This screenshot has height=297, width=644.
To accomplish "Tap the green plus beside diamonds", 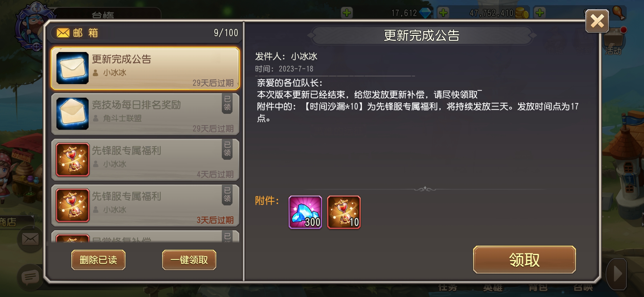I will point(443,13).
